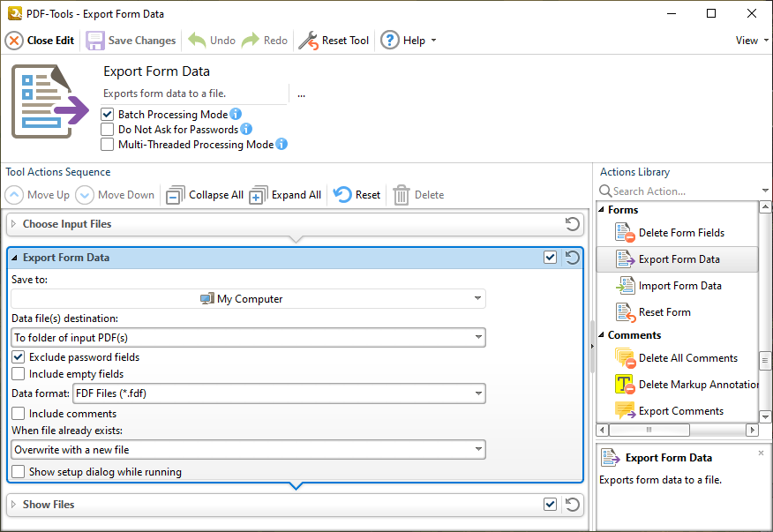
Task: Show info for Do Not Ask for Passwords
Action: (x=246, y=129)
